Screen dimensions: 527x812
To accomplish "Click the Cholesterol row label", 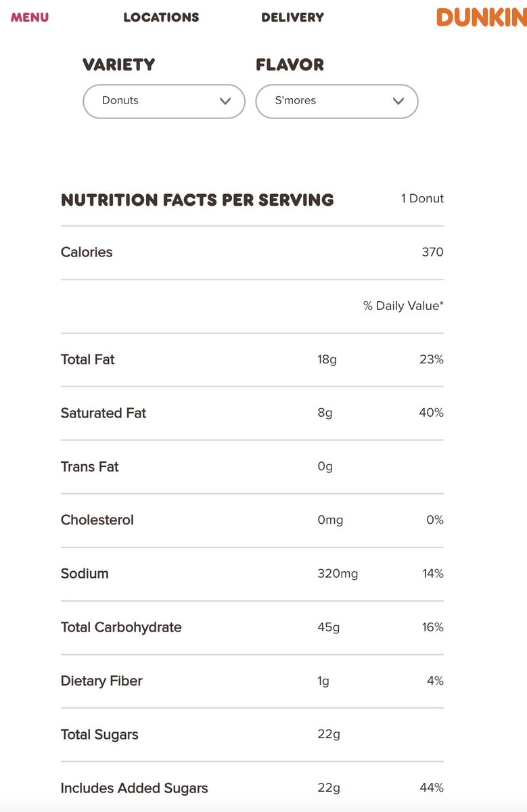I will (x=97, y=520).
